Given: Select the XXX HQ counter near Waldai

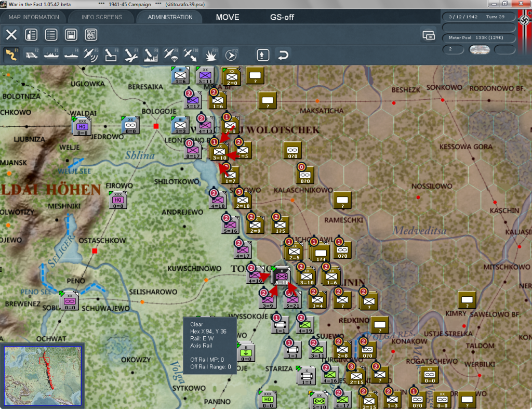Looking at the screenshot, I should coord(82,127).
